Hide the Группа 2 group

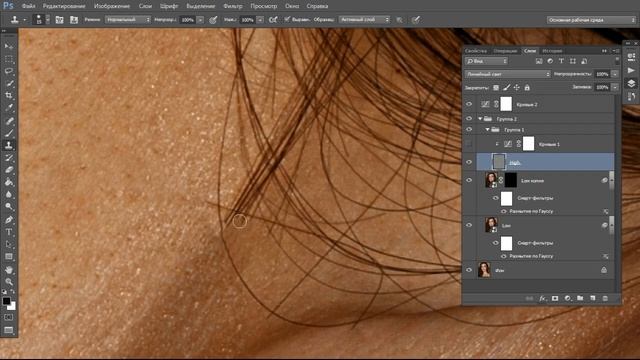point(469,118)
